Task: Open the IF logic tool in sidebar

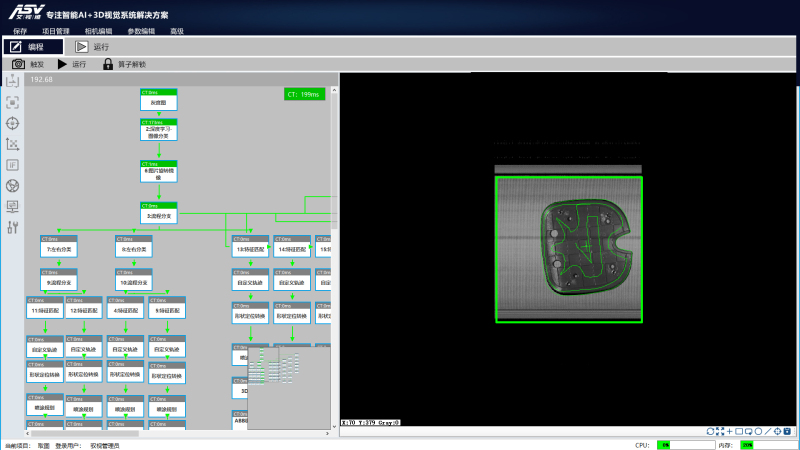Action: coord(13,165)
